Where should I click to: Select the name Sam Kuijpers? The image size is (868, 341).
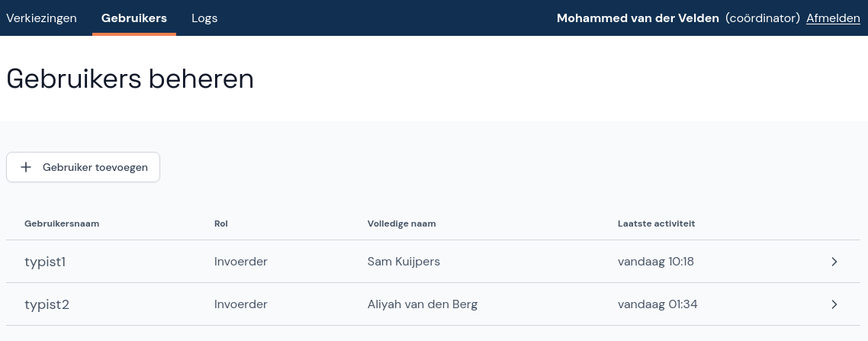click(403, 262)
